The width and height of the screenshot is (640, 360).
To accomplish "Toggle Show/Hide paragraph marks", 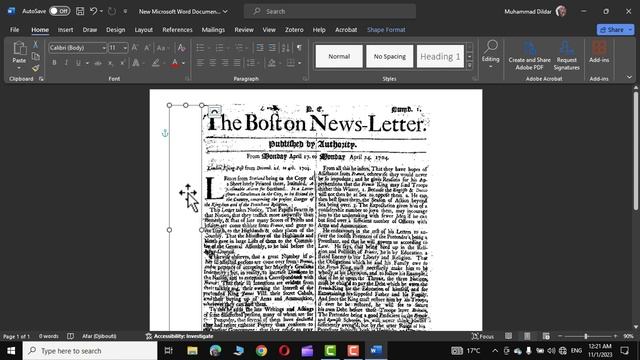I will (299, 48).
